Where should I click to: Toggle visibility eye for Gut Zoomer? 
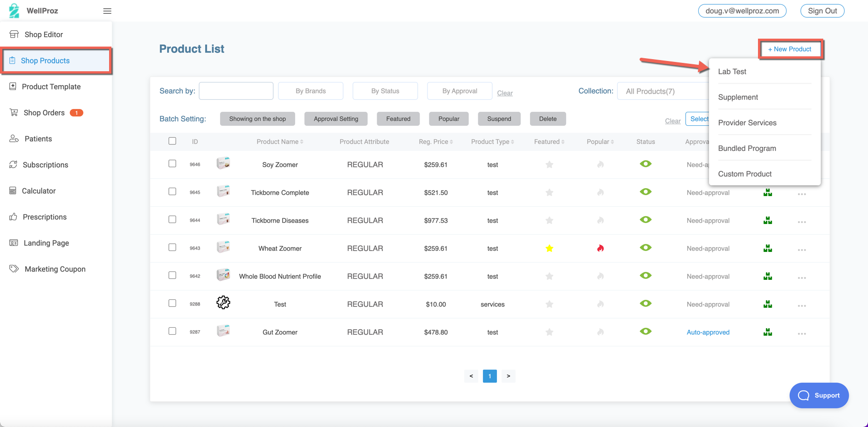[x=645, y=331]
